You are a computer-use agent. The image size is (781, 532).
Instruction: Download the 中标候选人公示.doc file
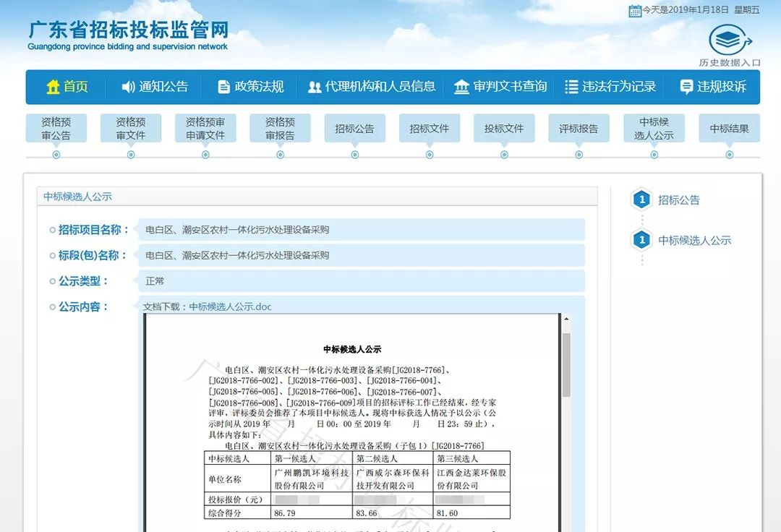tap(230, 306)
